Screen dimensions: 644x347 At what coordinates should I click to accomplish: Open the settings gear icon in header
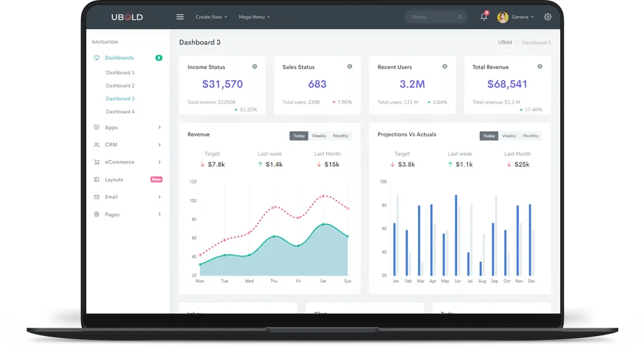(547, 17)
